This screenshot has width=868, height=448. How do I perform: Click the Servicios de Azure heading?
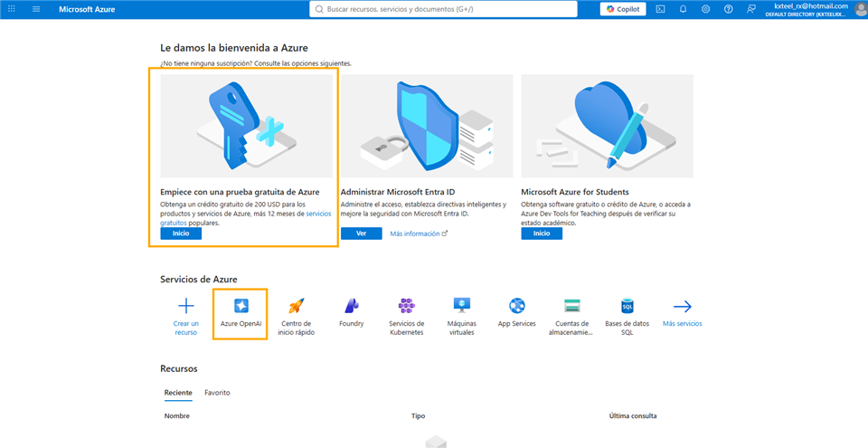(x=199, y=280)
